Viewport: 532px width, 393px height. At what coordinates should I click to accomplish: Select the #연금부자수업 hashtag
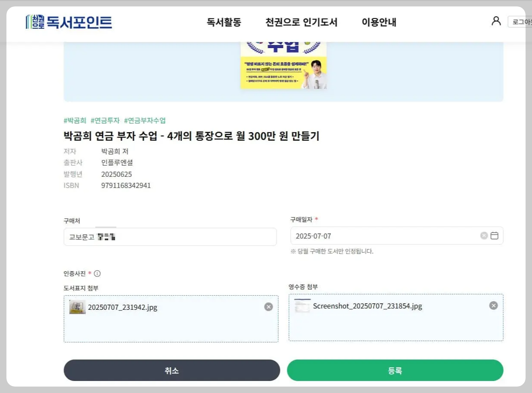[x=144, y=120]
